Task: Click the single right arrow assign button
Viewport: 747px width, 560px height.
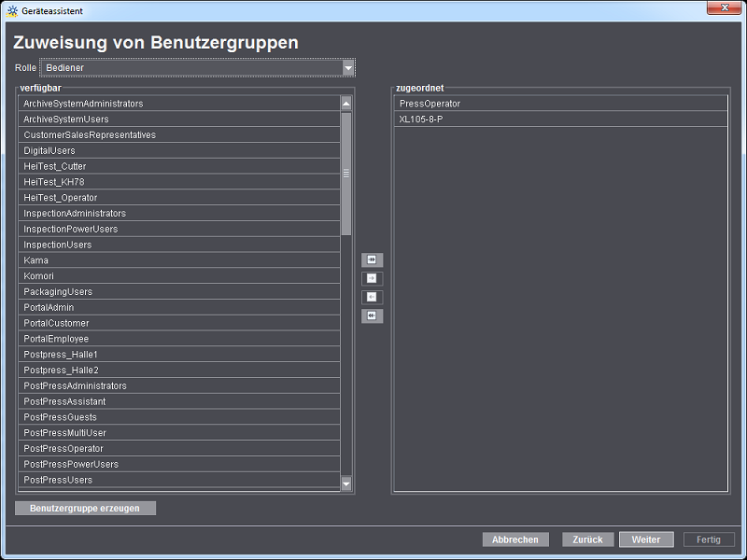Action: pyautogui.click(x=373, y=279)
